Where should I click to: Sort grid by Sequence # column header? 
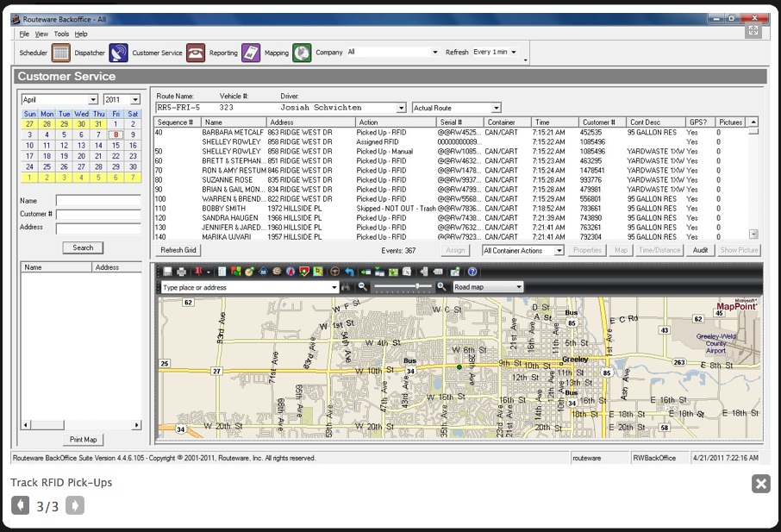point(178,122)
